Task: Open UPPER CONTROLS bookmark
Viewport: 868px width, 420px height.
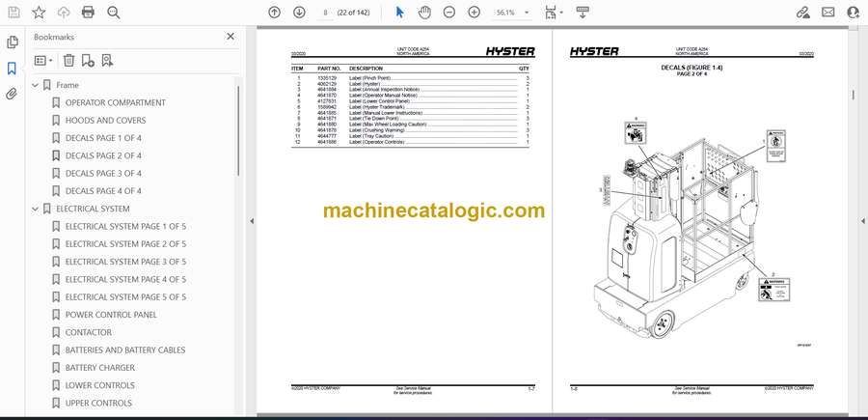Action: click(98, 404)
